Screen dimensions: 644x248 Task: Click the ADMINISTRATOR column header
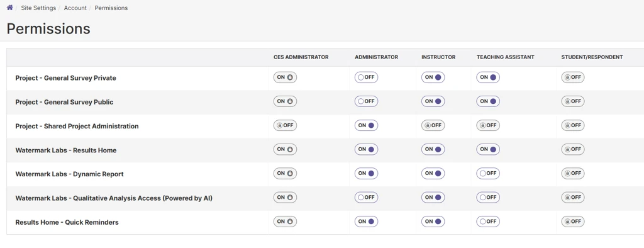pyautogui.click(x=376, y=57)
